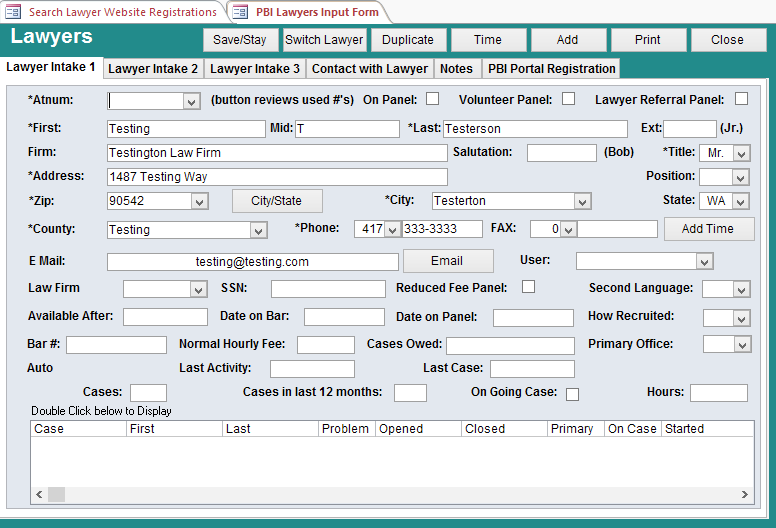Image resolution: width=776 pixels, height=528 pixels.
Task: Click the Mid initial field
Action: pyautogui.click(x=347, y=129)
